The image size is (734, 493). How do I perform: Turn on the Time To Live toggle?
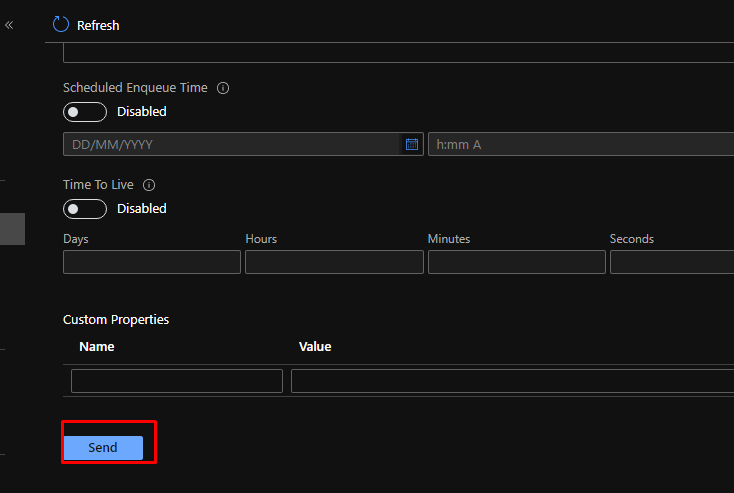click(x=85, y=209)
